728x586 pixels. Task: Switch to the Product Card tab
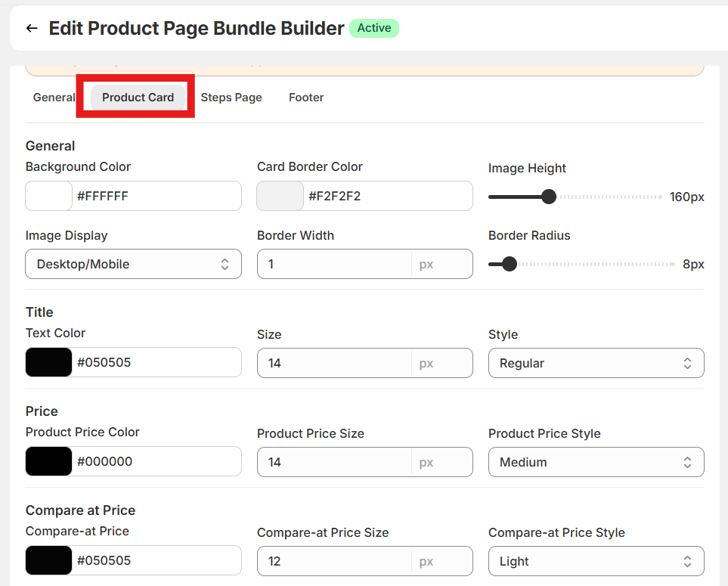(x=138, y=98)
